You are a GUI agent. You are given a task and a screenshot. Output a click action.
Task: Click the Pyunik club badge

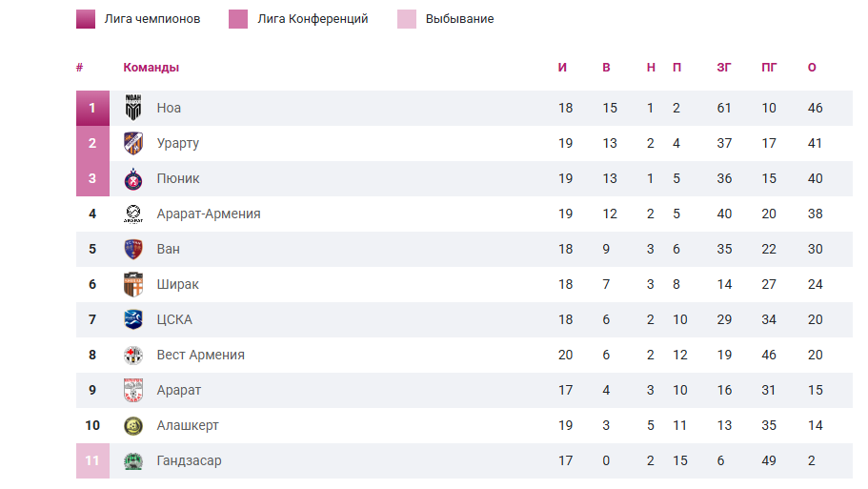pos(133,178)
